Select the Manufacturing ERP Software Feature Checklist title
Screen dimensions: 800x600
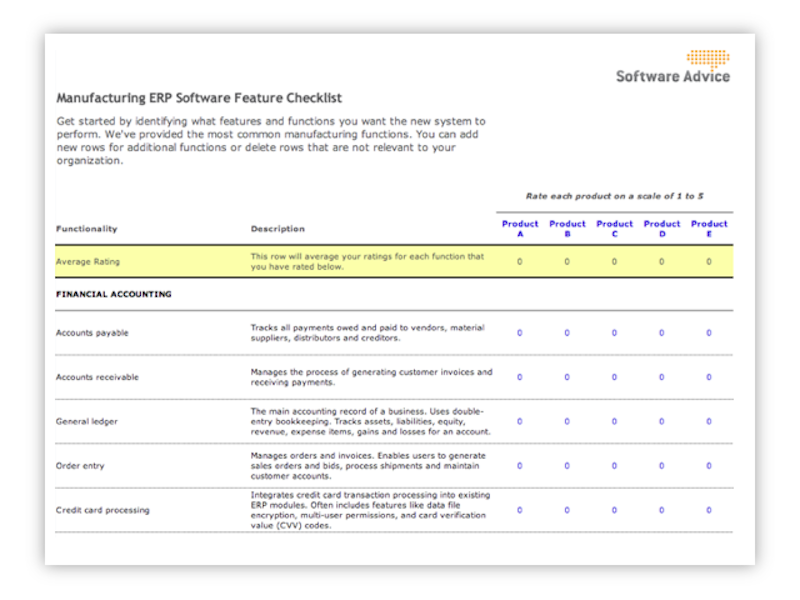pyautogui.click(x=199, y=98)
